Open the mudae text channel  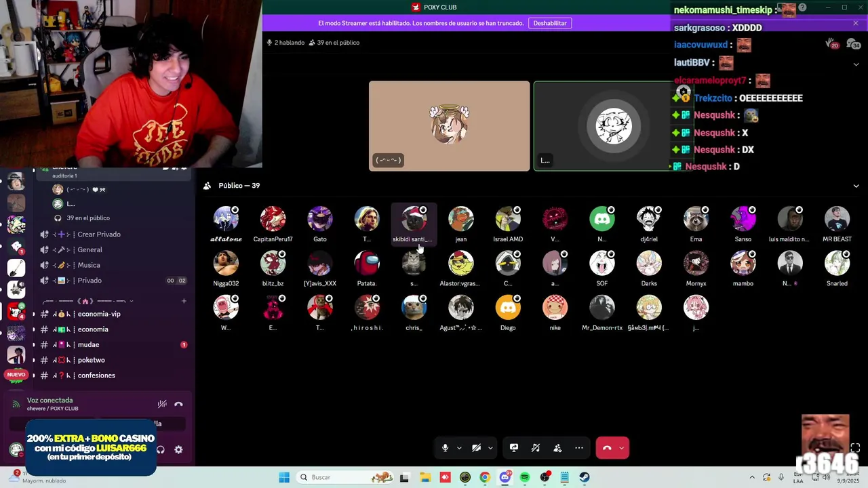pyautogui.click(x=113, y=345)
